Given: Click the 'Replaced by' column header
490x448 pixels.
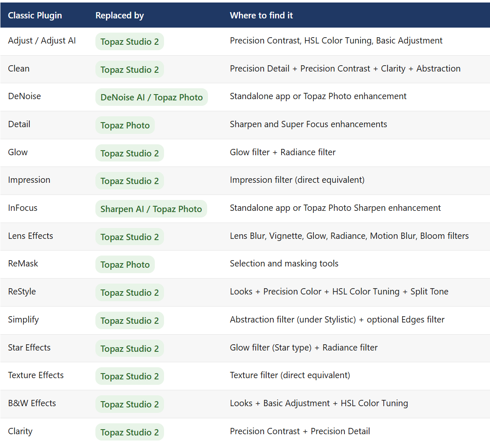Looking at the screenshot, I should (119, 15).
